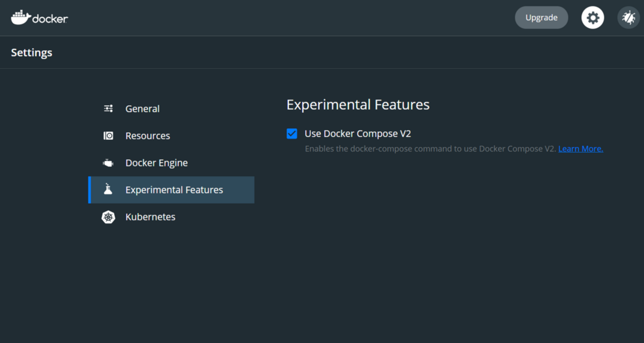Click the flask icon for Experimental Features
Image resolution: width=644 pixels, height=343 pixels.
108,189
